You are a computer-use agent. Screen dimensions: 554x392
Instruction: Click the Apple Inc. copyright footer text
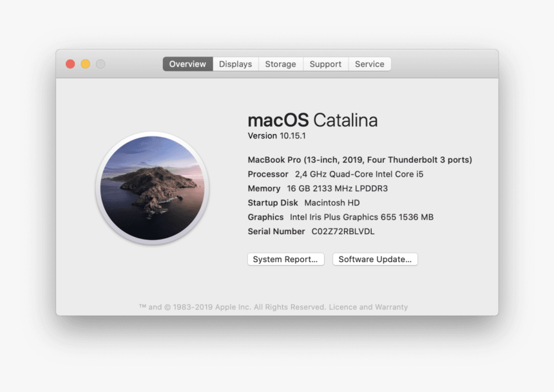[x=273, y=307]
